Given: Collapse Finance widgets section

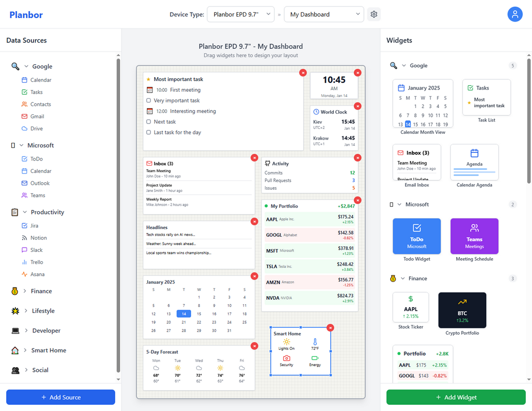Looking at the screenshot, I should tap(403, 278).
